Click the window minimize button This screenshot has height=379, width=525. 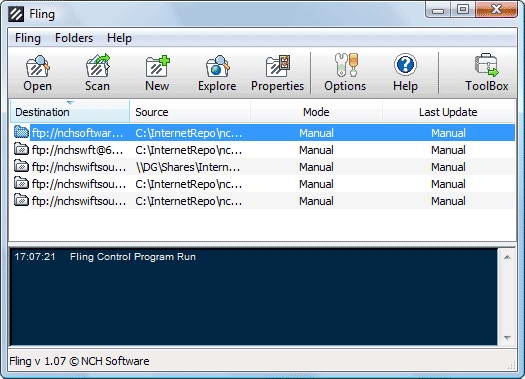click(x=438, y=10)
